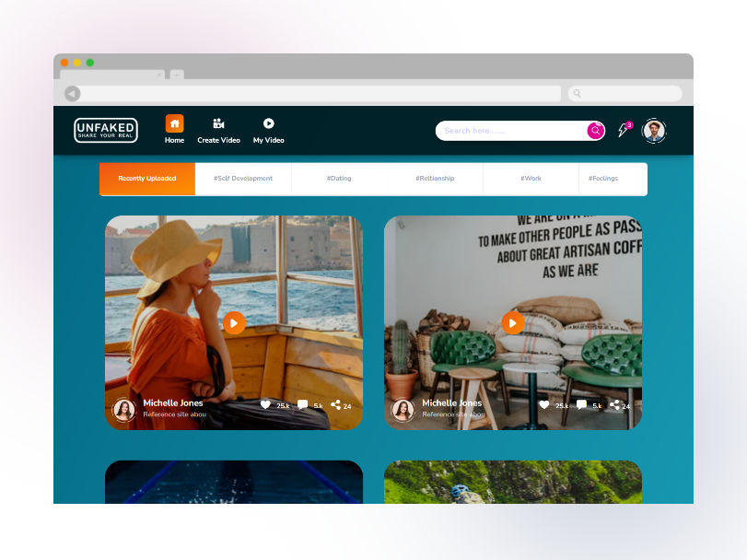747x560 pixels.
Task: Open the user profile avatar in navbar
Action: [654, 131]
